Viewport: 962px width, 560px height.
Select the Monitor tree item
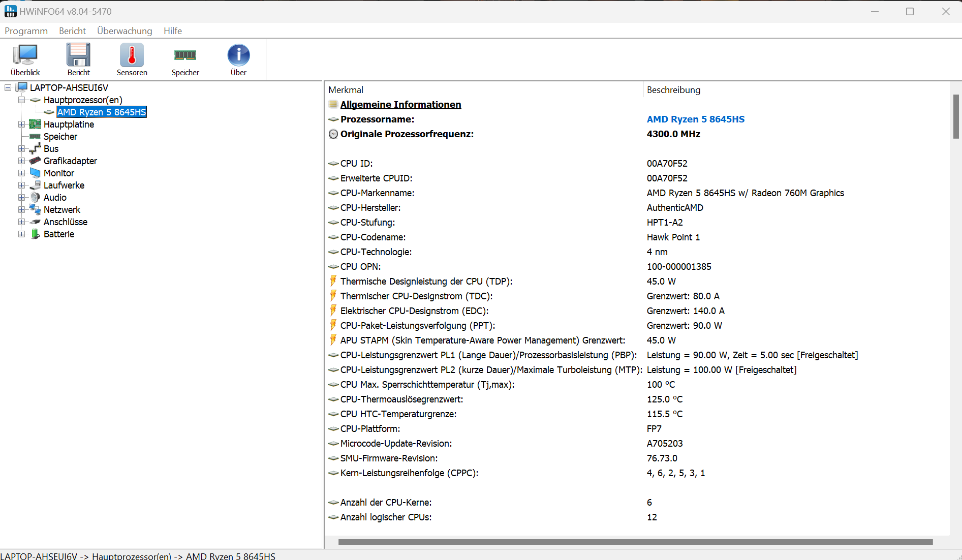point(59,173)
